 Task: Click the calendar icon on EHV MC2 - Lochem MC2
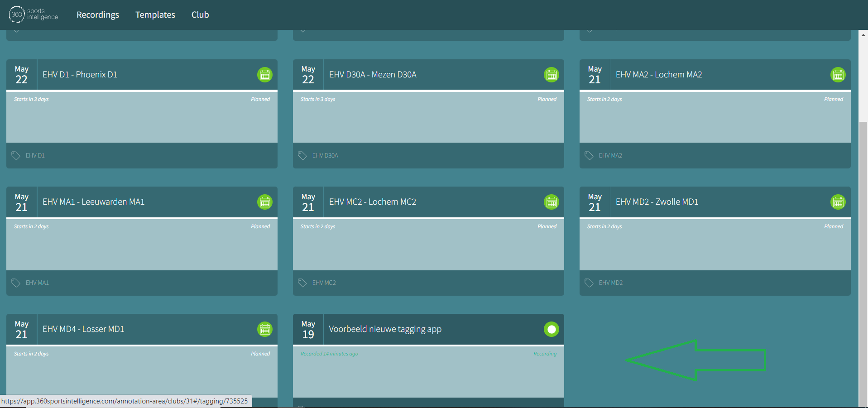point(551,202)
